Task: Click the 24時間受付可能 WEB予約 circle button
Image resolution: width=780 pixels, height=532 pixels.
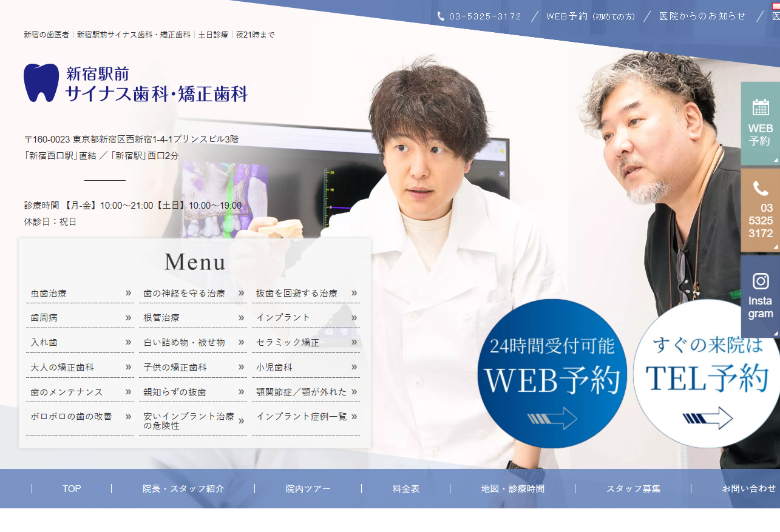Action: coord(552,374)
